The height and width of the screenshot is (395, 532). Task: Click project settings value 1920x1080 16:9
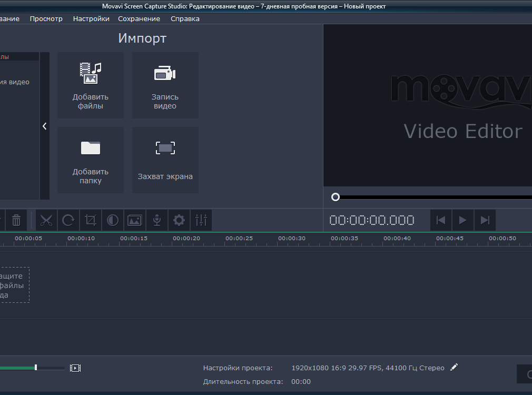(x=368, y=368)
